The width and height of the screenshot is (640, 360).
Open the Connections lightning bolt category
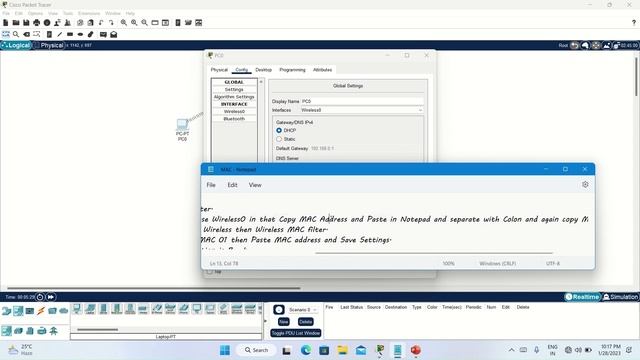click(x=41, y=311)
